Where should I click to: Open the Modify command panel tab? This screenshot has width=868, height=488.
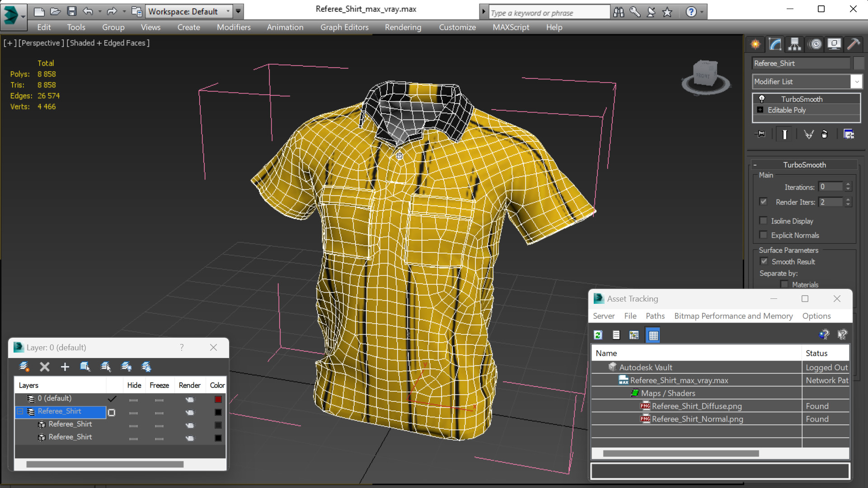(x=775, y=44)
